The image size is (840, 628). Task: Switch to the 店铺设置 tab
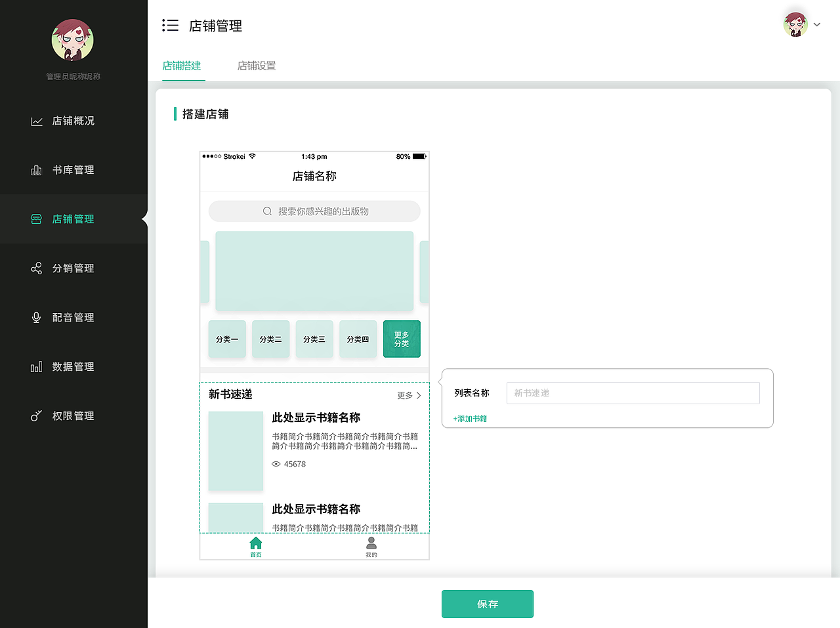pos(256,66)
